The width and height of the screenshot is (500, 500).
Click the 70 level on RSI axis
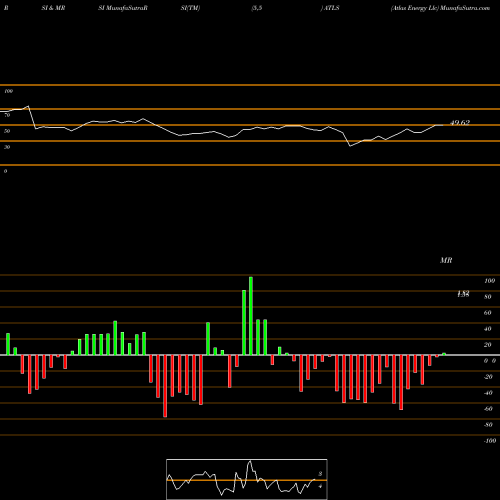pyautogui.click(x=7, y=115)
